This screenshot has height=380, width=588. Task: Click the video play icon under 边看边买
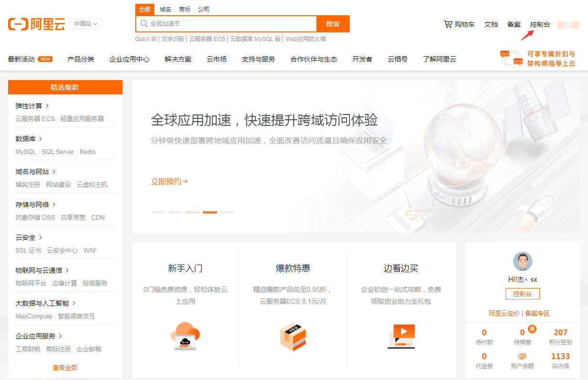(x=401, y=337)
